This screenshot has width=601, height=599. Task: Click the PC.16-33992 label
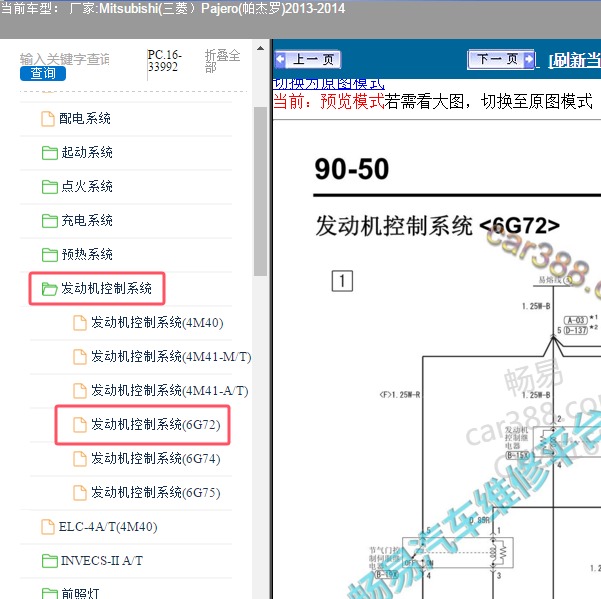click(x=164, y=61)
